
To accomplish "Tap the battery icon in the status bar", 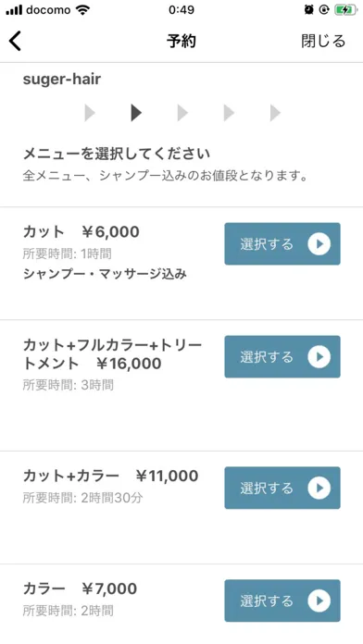I will click(x=345, y=10).
